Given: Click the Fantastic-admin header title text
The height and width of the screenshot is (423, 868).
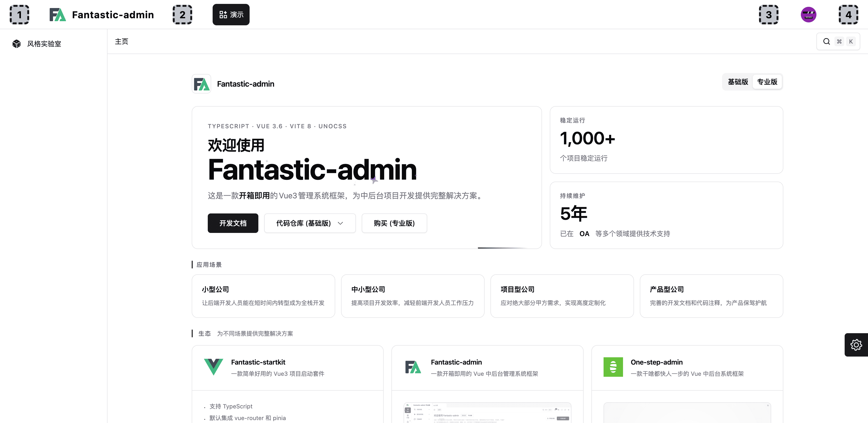Looking at the screenshot, I should coord(113,15).
